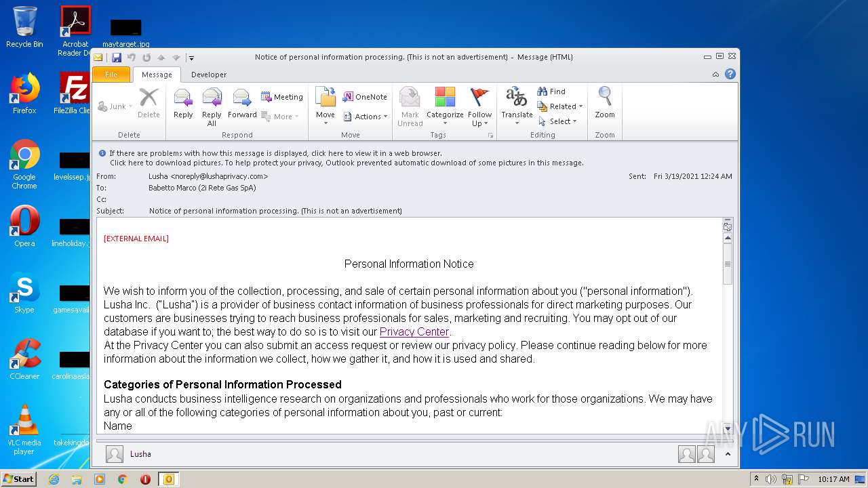Open Customize Quick Access Toolbar dropdown
The image size is (868, 488).
pos(192,58)
